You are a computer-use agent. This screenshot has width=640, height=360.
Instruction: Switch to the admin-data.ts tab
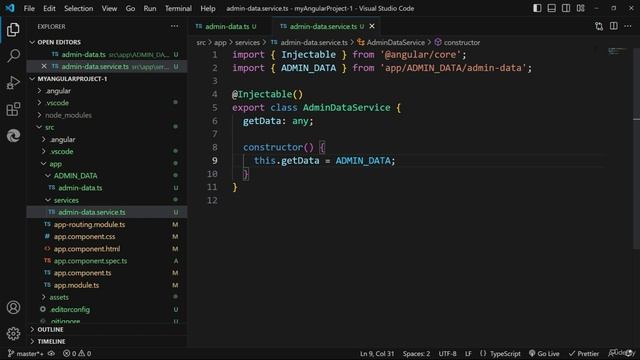pos(227,26)
